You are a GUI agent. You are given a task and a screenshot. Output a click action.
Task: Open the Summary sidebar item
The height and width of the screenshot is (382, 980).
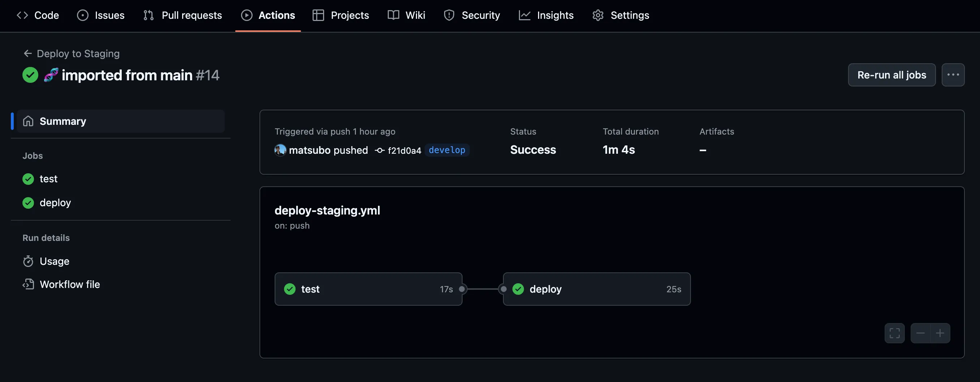(x=63, y=121)
